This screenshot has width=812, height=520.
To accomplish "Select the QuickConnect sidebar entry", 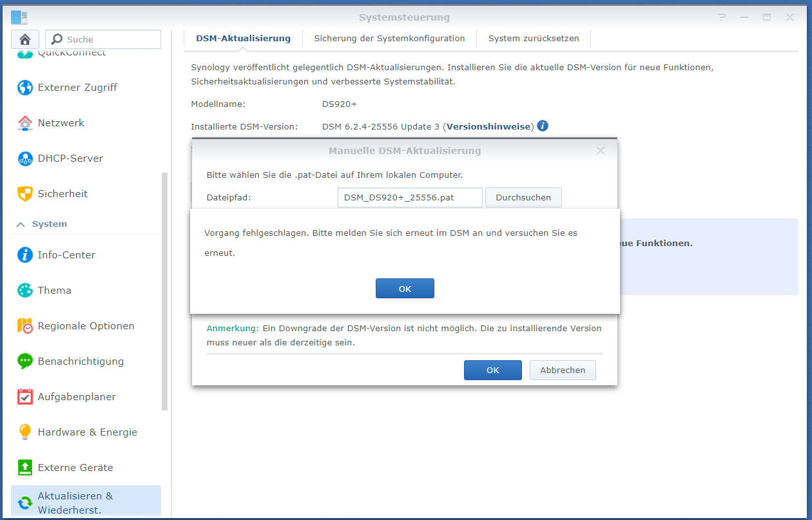I will (86, 53).
